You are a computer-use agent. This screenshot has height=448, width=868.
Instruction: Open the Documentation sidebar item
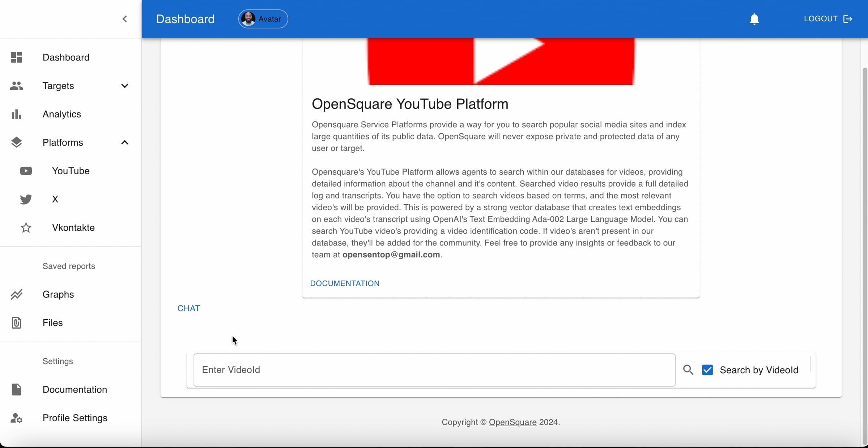coord(75,389)
